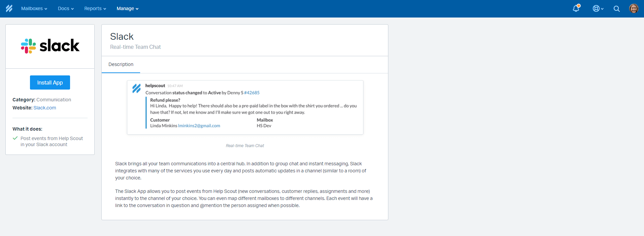
Task: Open the Slack.com website link
Action: click(45, 108)
